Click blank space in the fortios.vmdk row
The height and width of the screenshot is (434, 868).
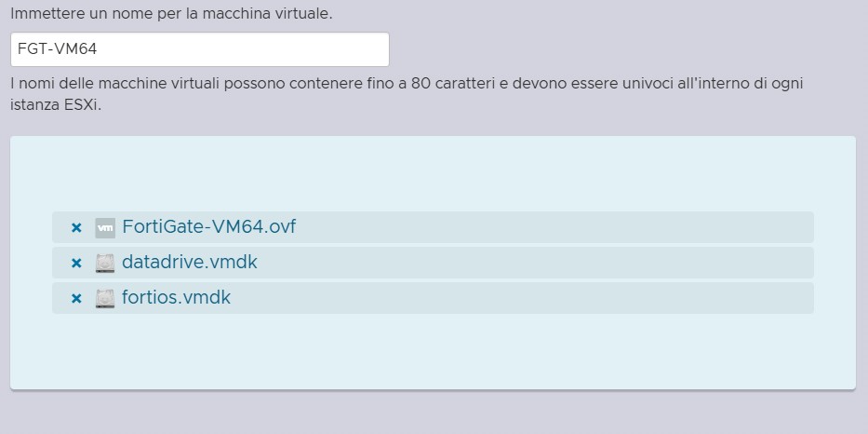[558, 298]
